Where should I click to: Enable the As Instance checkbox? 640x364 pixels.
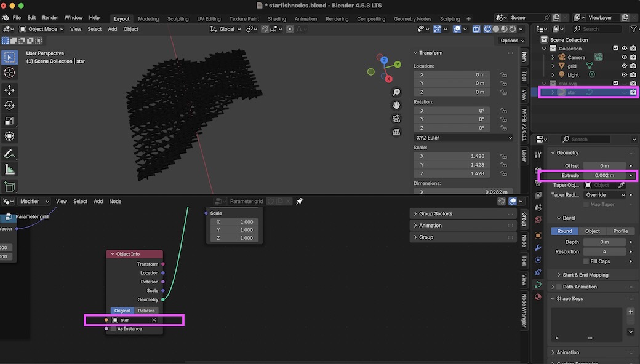113,329
